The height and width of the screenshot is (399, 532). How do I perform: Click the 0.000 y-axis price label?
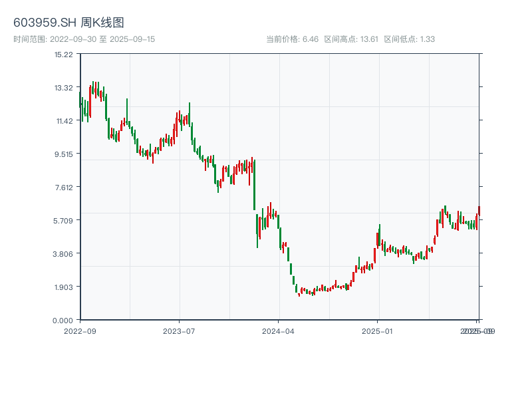click(64, 320)
